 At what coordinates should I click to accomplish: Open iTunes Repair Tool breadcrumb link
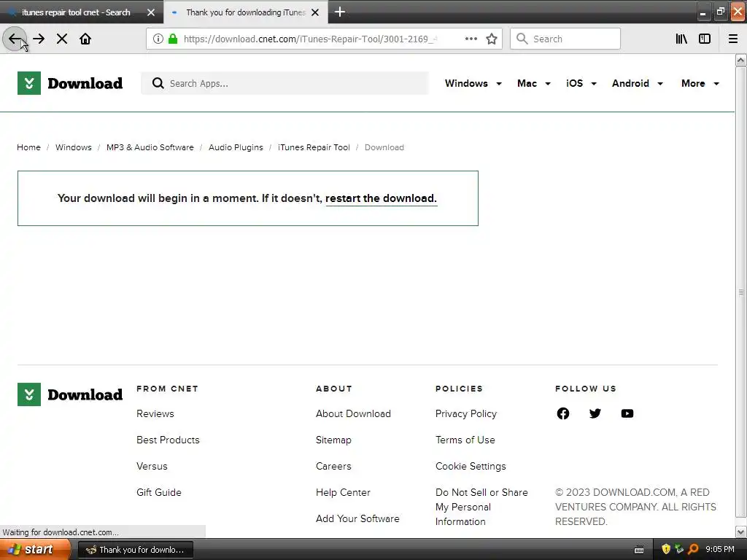pos(314,147)
